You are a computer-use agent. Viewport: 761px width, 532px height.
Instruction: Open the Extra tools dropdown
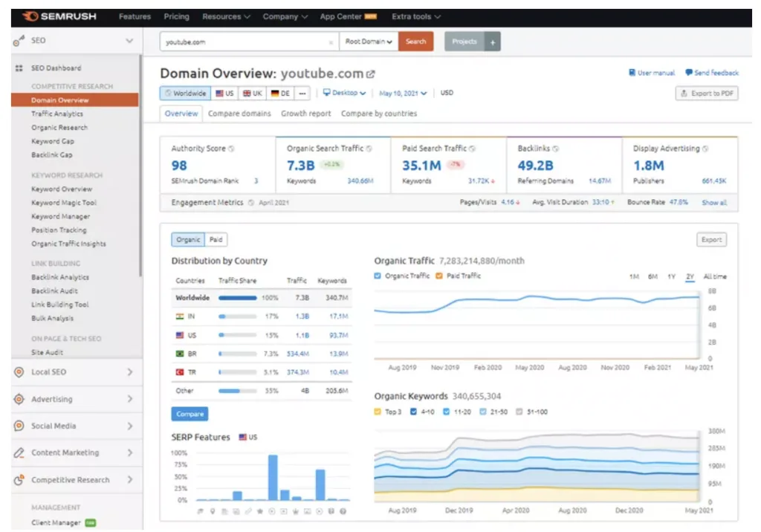(416, 17)
